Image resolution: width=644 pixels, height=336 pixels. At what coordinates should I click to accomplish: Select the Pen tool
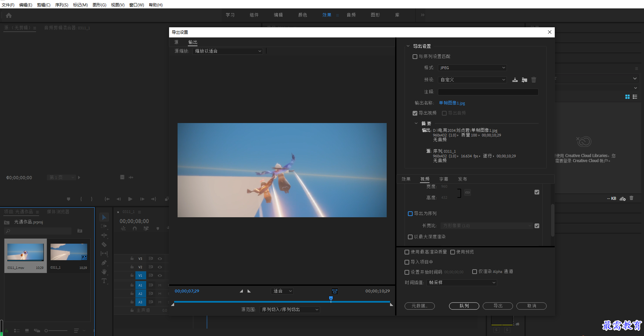point(104,263)
